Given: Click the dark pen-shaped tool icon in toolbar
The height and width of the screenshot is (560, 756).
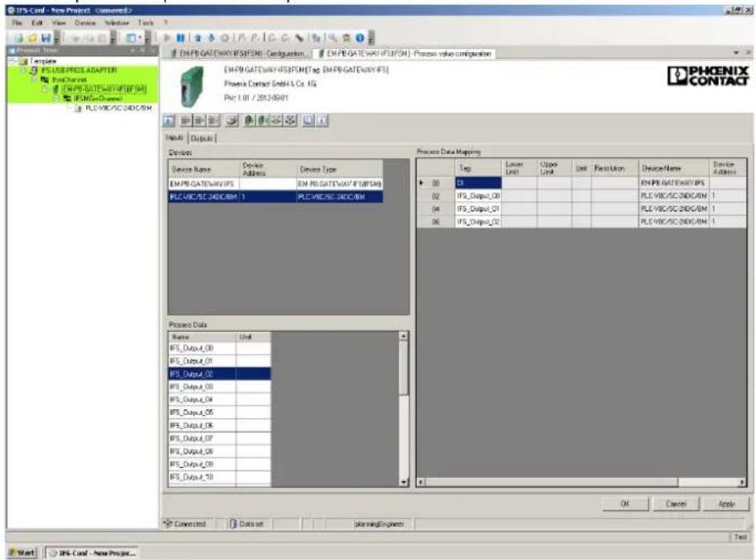Looking at the screenshot, I should tap(299, 37).
